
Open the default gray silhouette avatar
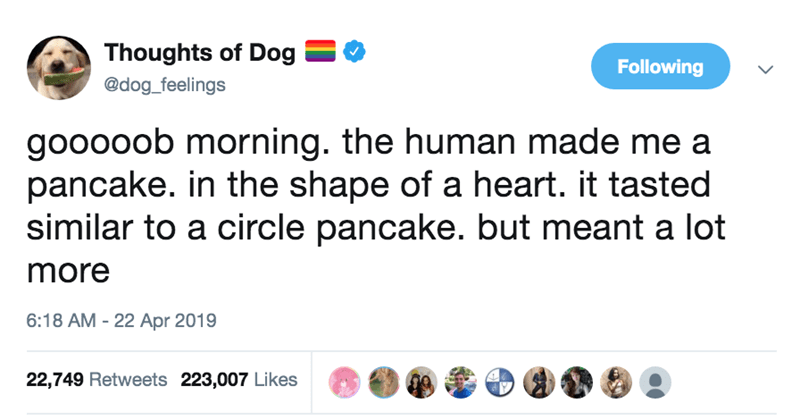(x=655, y=382)
